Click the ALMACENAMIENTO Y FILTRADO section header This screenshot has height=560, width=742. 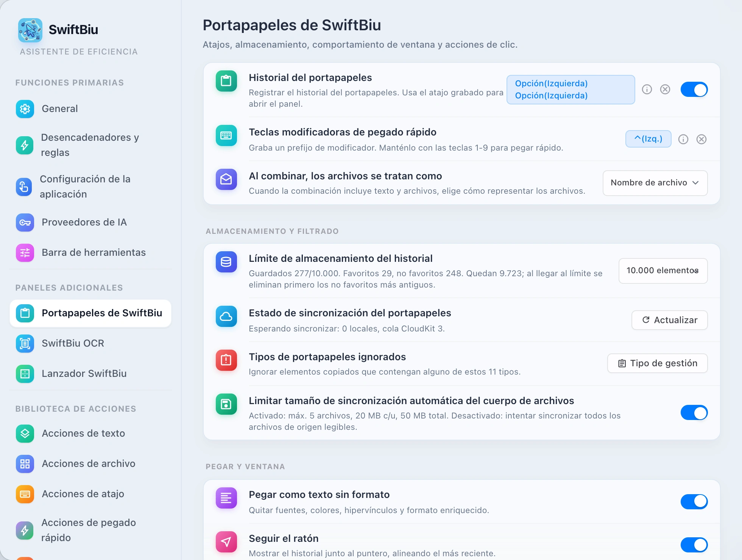(272, 231)
